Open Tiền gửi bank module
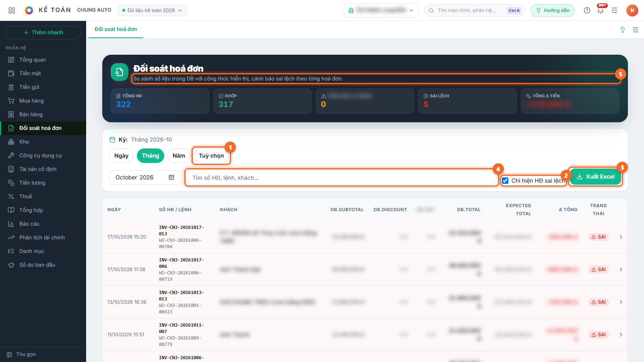The width and height of the screenshot is (644, 362). (43, 87)
